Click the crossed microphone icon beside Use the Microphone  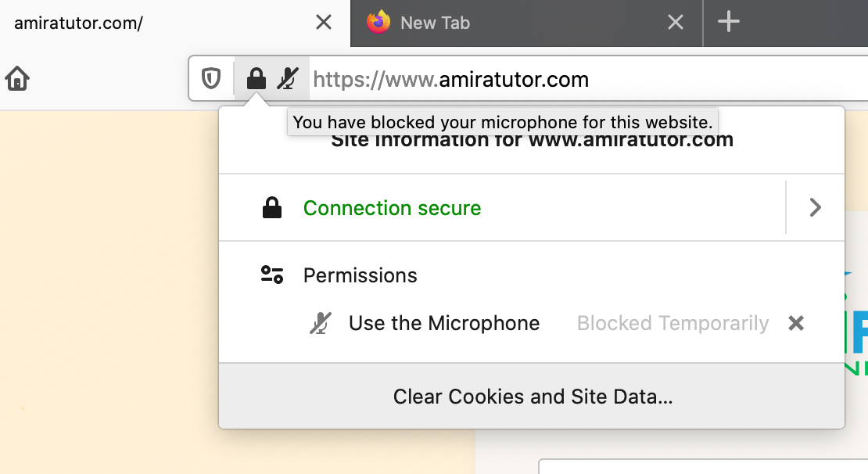(321, 323)
